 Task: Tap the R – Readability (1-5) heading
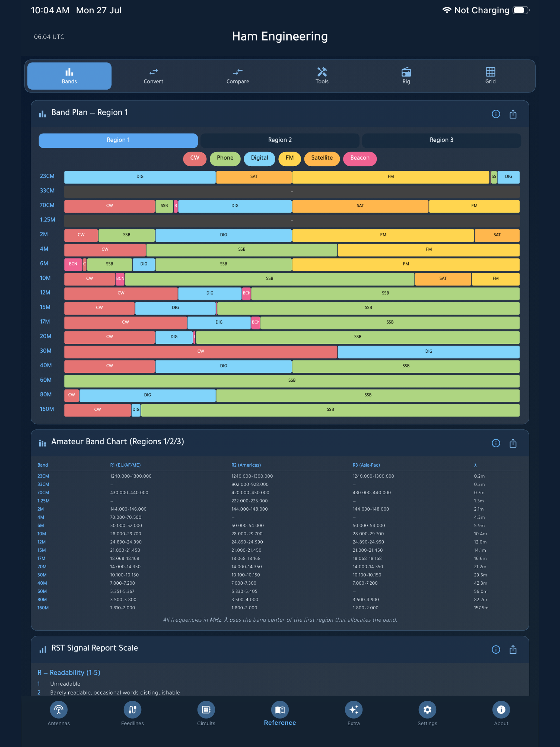(x=69, y=673)
